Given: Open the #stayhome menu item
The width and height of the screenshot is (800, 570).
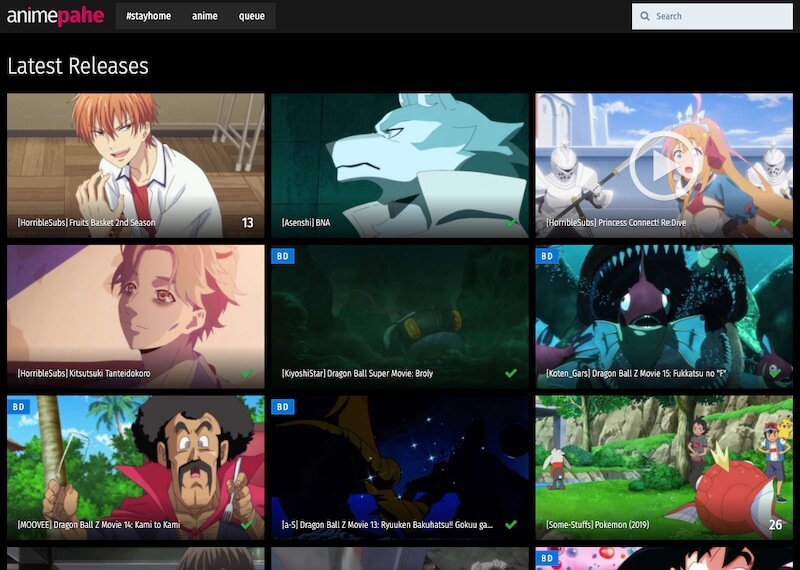Looking at the screenshot, I should click(x=148, y=16).
